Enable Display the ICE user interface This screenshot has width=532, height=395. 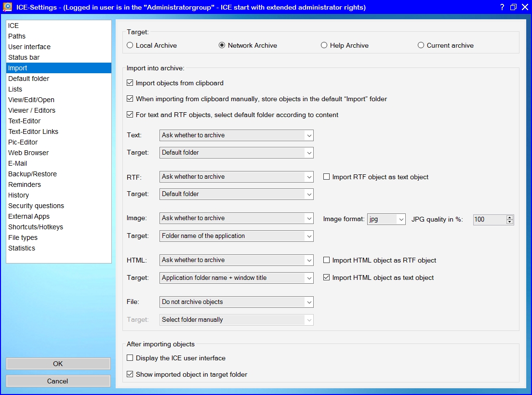pos(130,358)
